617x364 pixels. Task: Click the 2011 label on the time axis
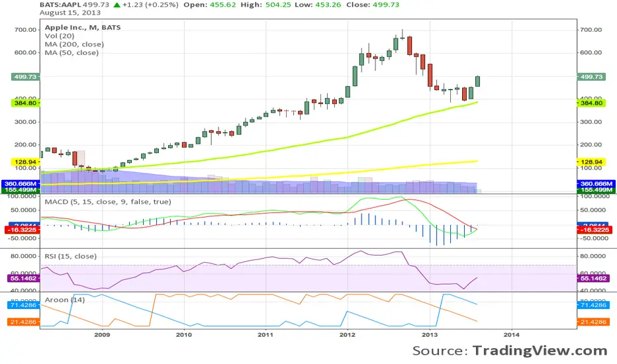(x=265, y=335)
